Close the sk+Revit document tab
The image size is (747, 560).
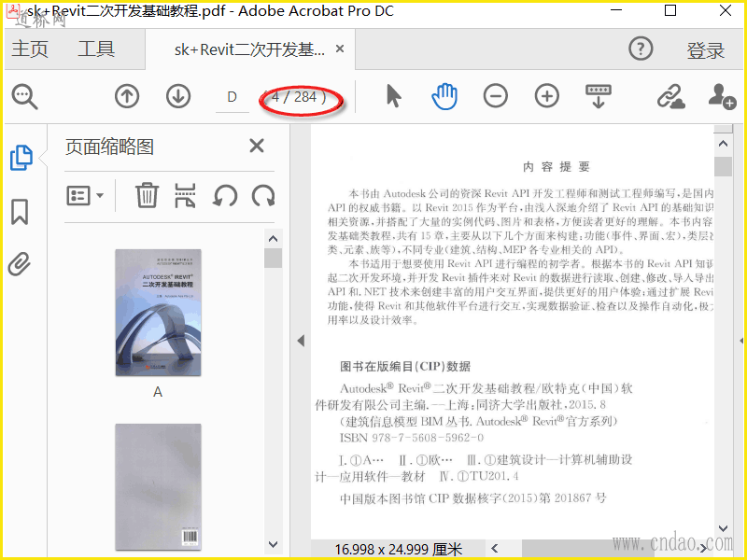coord(340,49)
